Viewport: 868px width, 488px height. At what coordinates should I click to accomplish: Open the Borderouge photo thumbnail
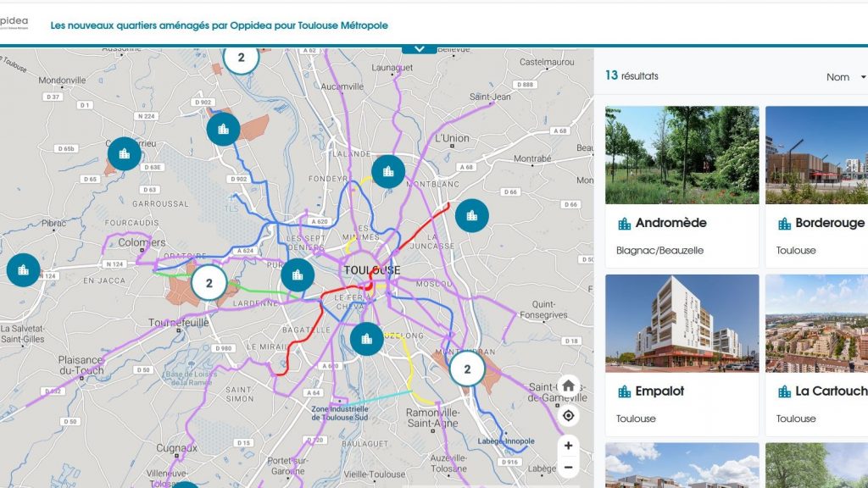(817, 155)
